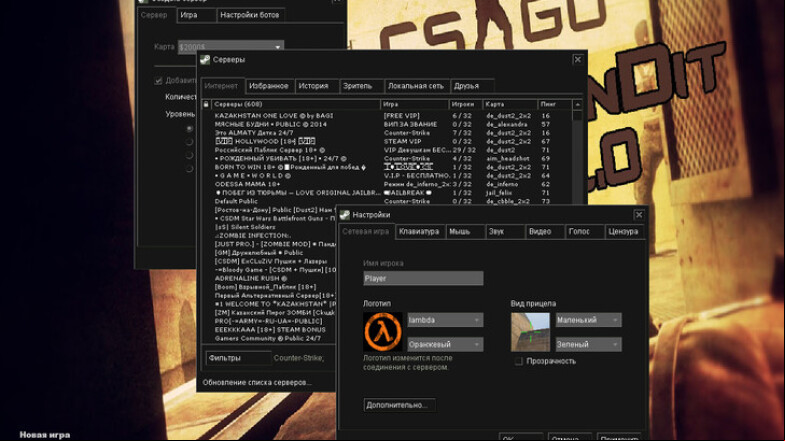785x441 pixels.
Task: Enable the Прозрачность checkbox
Action: point(519,361)
